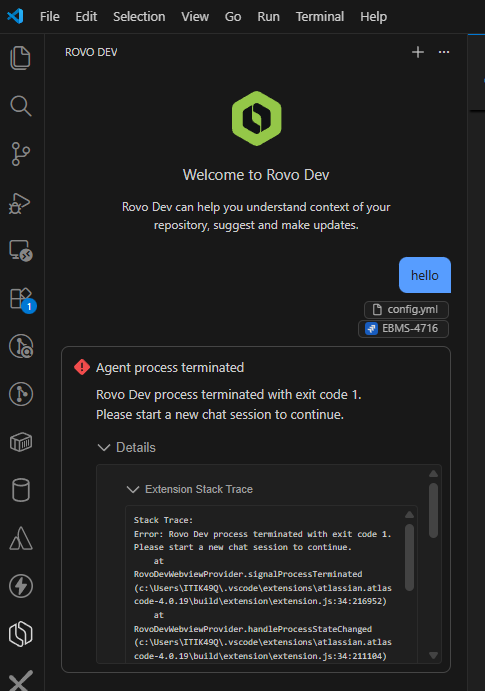
Task: Open the Explorer view in activity bar
Action: pyautogui.click(x=20, y=58)
